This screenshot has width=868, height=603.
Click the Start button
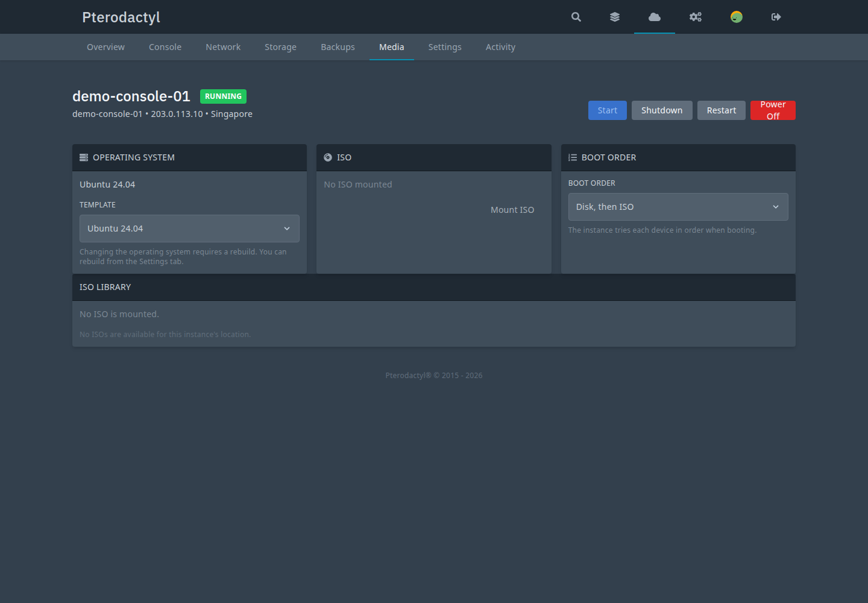pos(608,110)
